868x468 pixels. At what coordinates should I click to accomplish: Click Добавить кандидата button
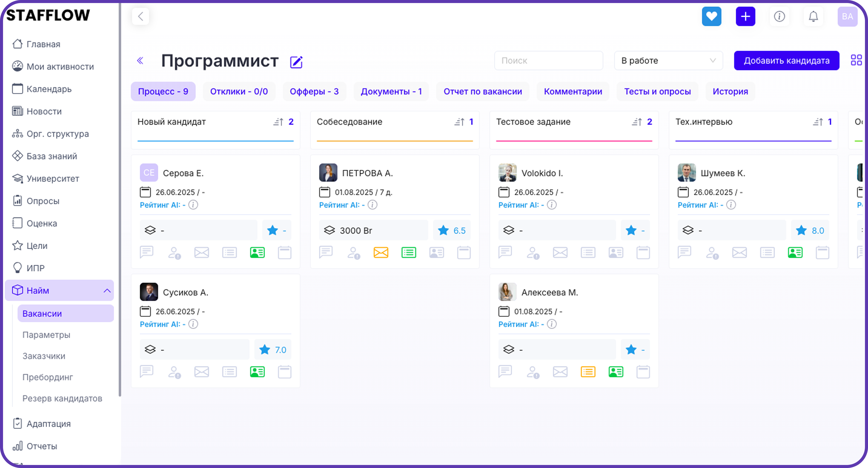pos(786,61)
